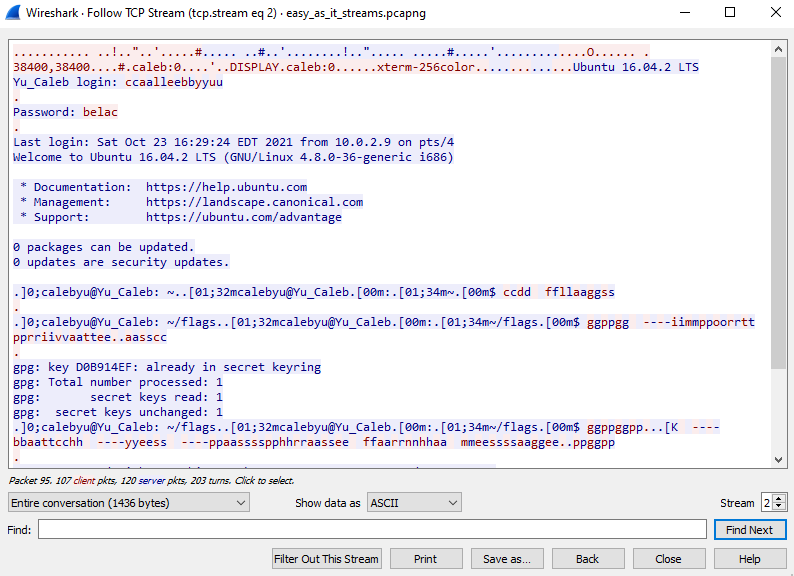Click the 'Yu_Caleb login:' line
Image resolution: width=794 pixels, height=576 pixels.
[x=118, y=82]
